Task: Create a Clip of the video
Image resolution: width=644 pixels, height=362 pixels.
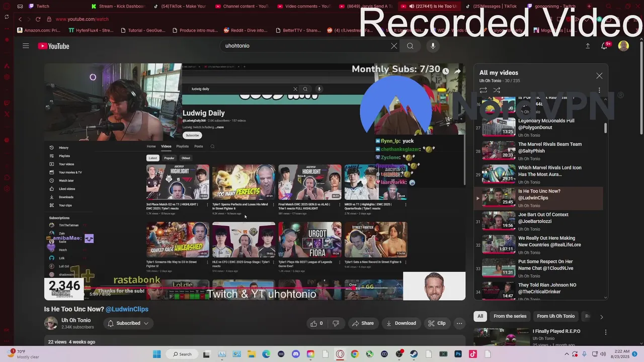Action: [437, 323]
